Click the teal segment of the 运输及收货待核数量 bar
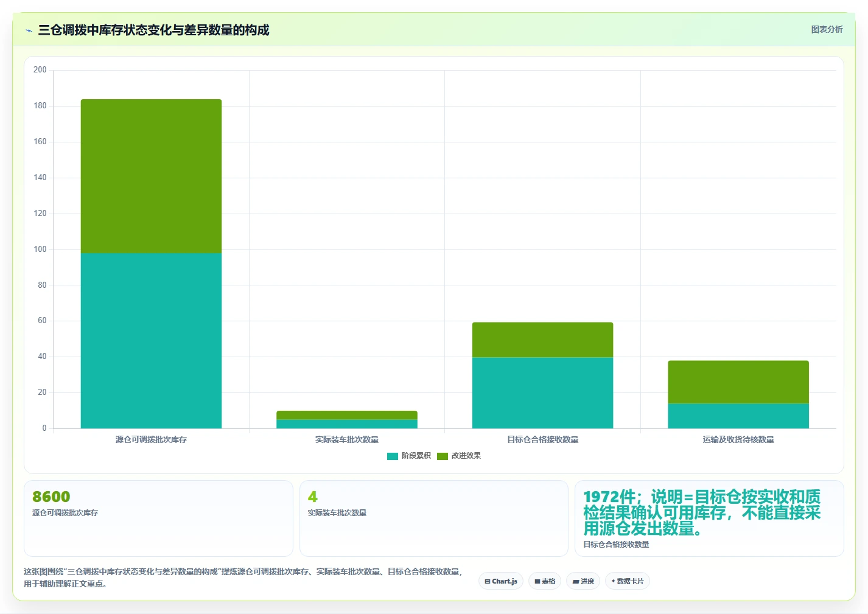 (x=738, y=416)
